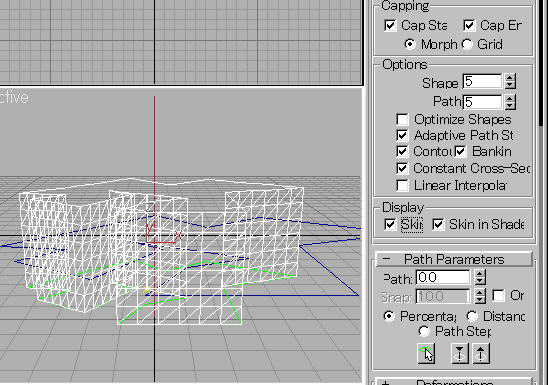Select the Distance radio button
The image size is (548, 385).
pos(472,316)
